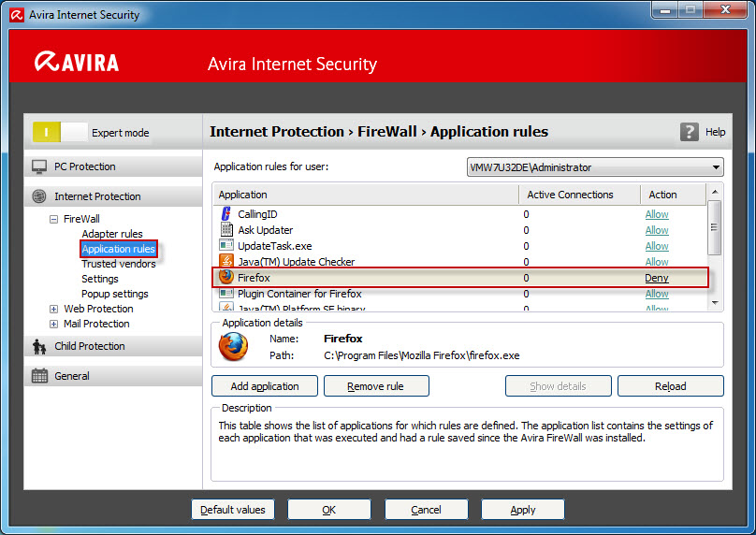The image size is (756, 535).
Task: Click the Reload button
Action: tap(671, 386)
